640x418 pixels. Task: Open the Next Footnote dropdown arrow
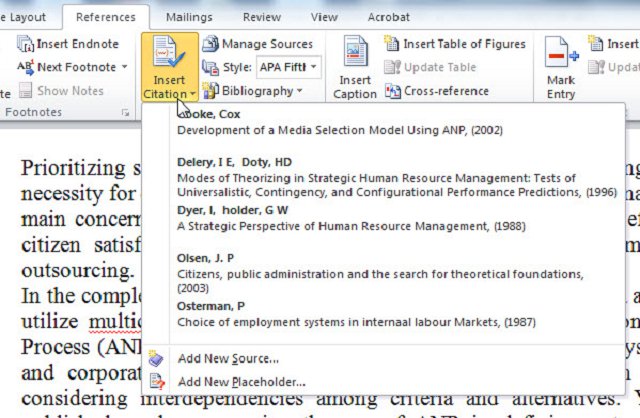124,67
